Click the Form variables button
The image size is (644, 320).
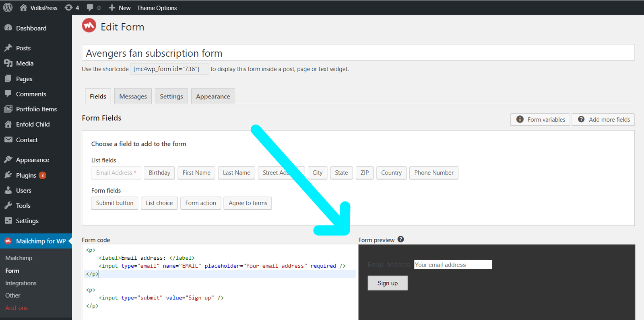pos(540,119)
